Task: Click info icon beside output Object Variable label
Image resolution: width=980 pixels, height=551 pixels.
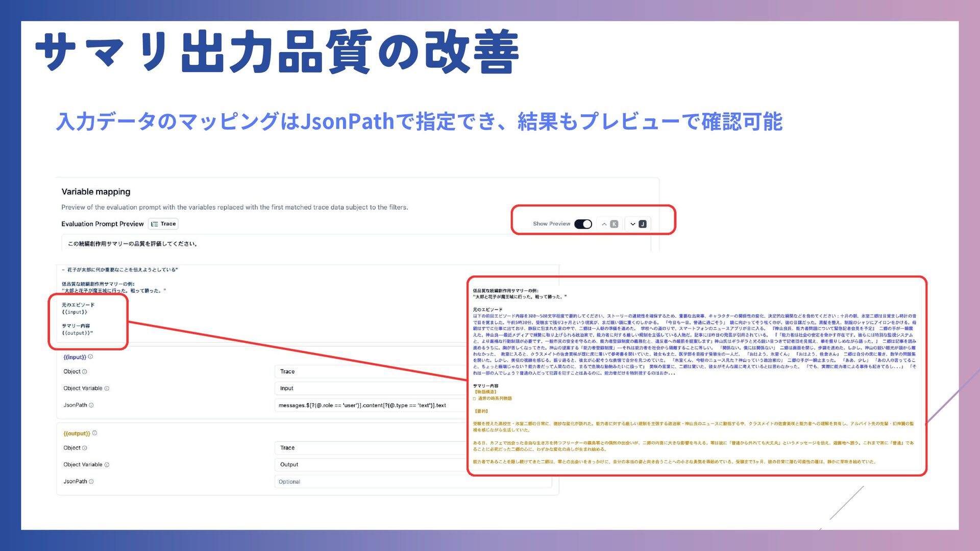Action: (107, 465)
